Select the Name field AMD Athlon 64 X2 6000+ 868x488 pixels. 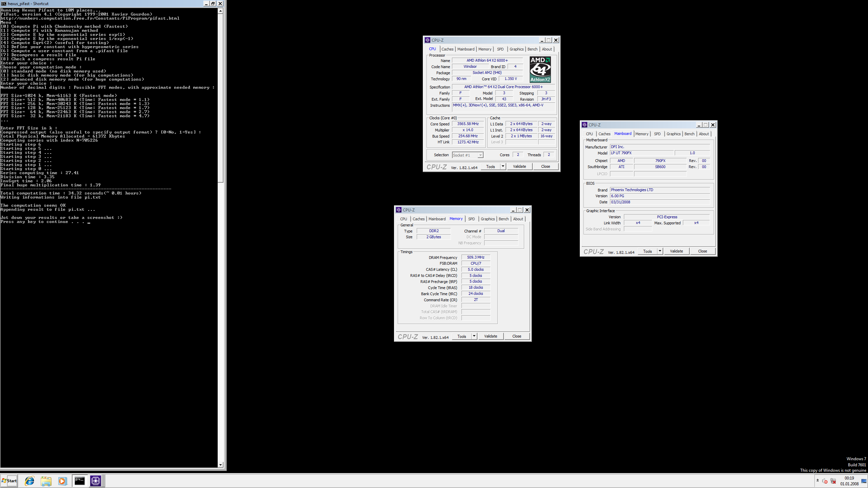point(487,60)
